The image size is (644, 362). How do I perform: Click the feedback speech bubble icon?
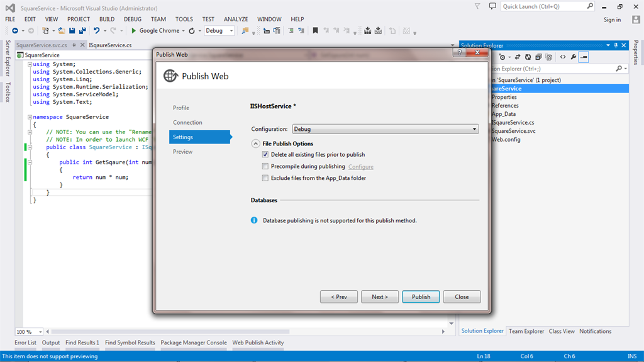tap(492, 6)
